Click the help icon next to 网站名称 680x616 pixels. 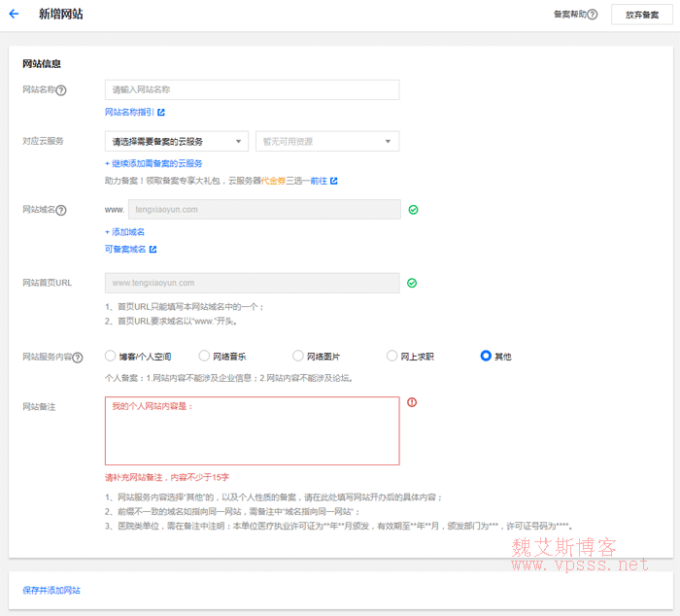61,90
